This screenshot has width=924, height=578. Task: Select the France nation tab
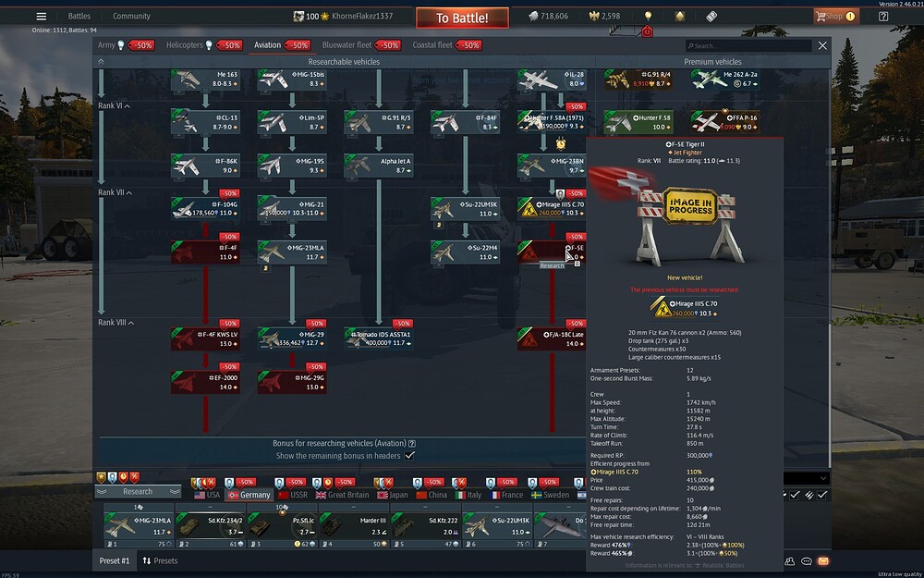click(506, 495)
